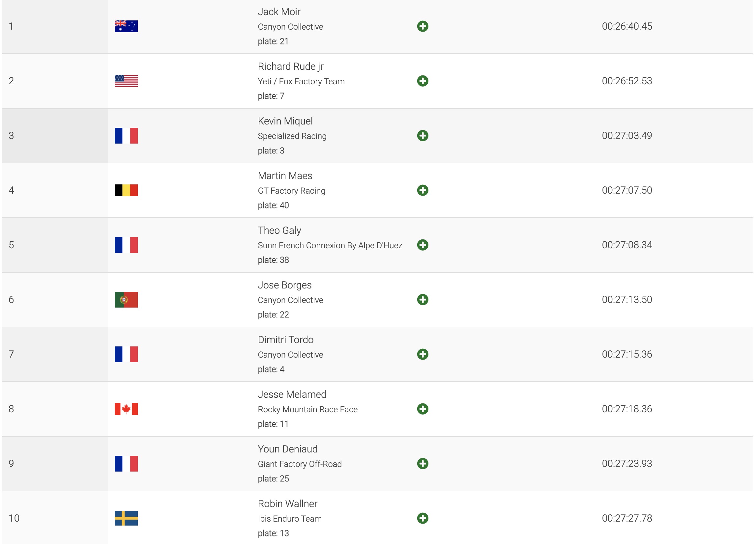Expand Jack Moir's result details

pyautogui.click(x=422, y=26)
